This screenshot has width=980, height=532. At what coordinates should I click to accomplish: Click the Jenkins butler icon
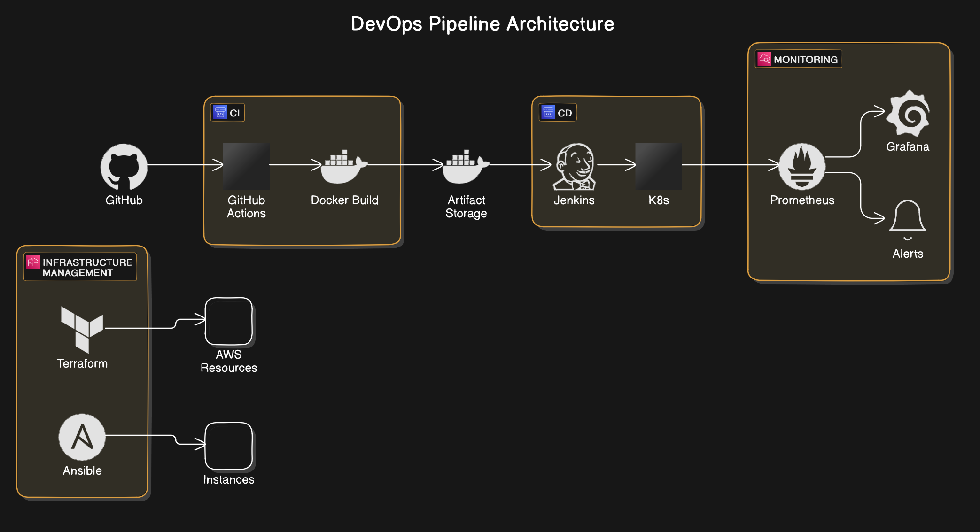coord(574,167)
